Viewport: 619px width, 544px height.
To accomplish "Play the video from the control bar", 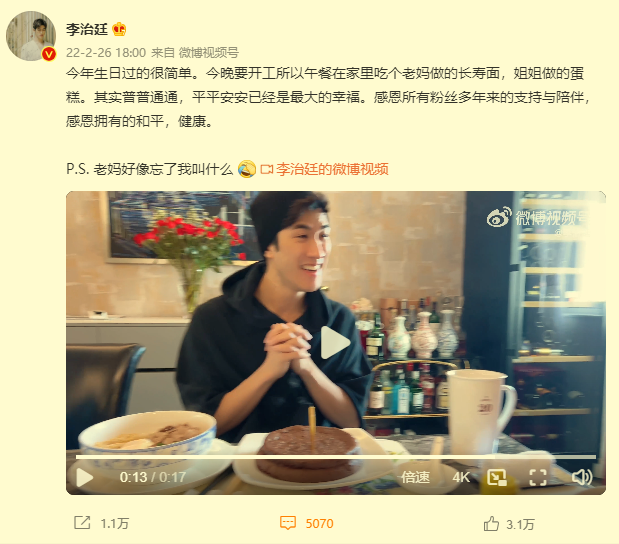I will (x=84, y=477).
